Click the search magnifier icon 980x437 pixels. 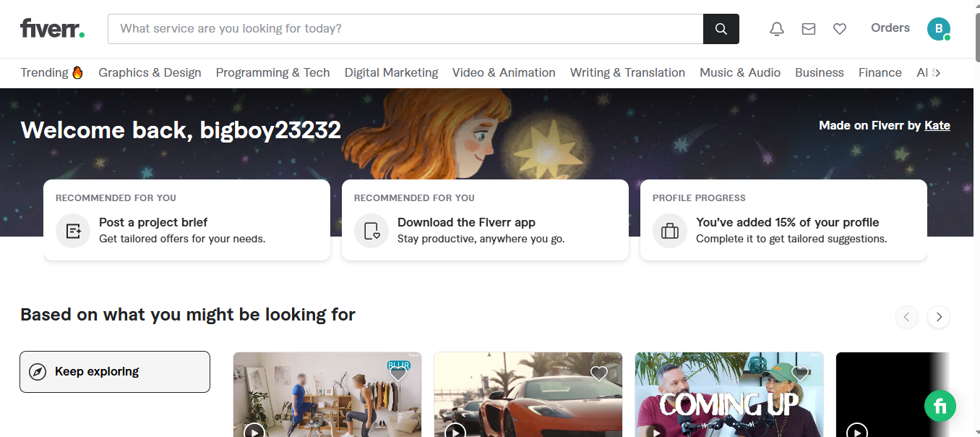point(721,28)
